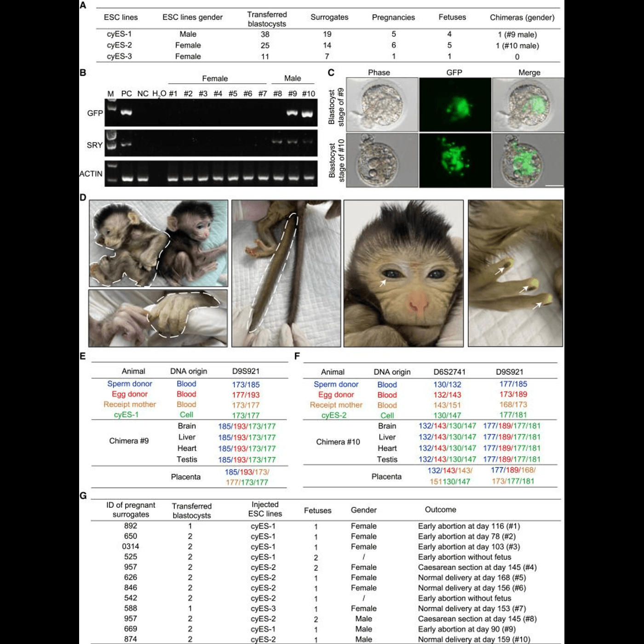Click the GFP image of blastocyst #10
644x644 pixels.
click(x=454, y=161)
